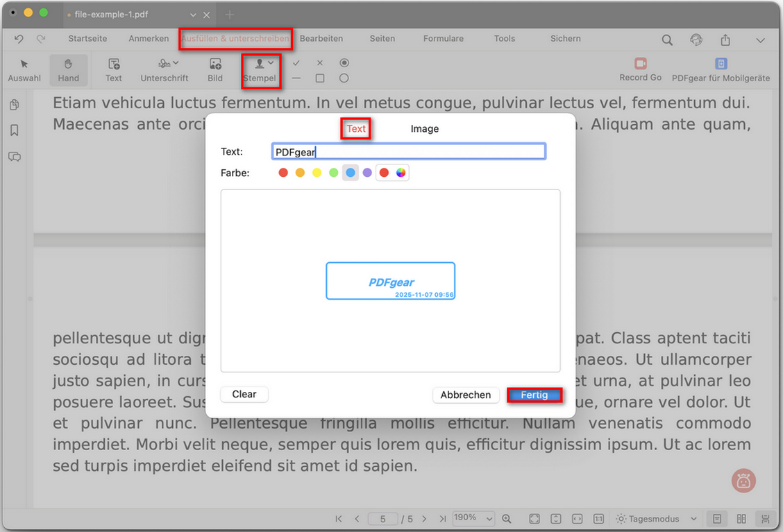783x532 pixels.
Task: Open the Stempel stamp tool
Action: point(260,70)
